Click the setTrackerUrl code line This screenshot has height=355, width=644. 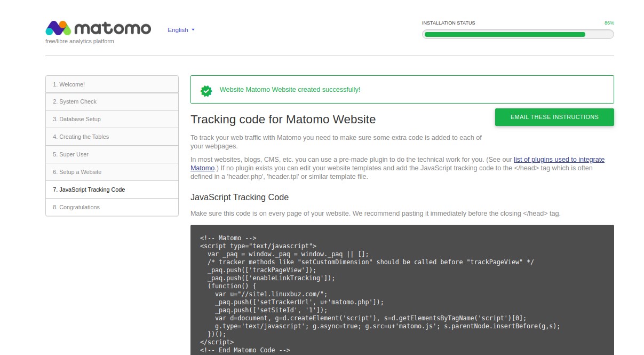point(299,302)
